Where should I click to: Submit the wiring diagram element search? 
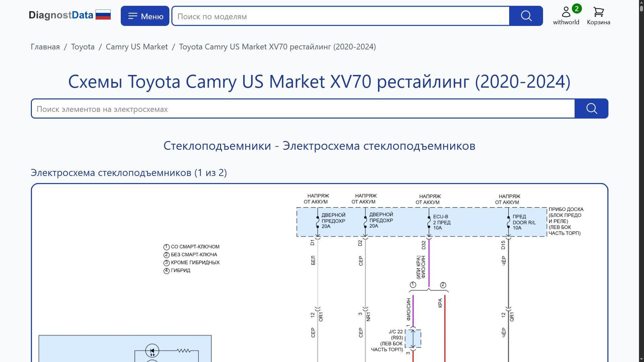pos(591,108)
